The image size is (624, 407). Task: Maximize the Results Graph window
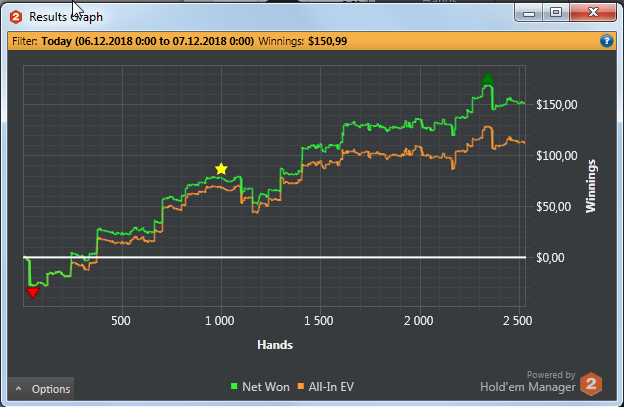point(556,12)
